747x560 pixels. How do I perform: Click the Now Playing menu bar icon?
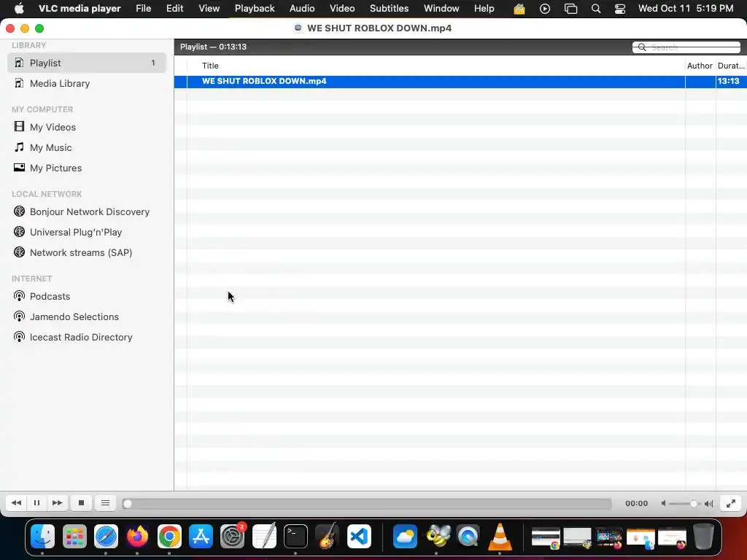click(545, 9)
